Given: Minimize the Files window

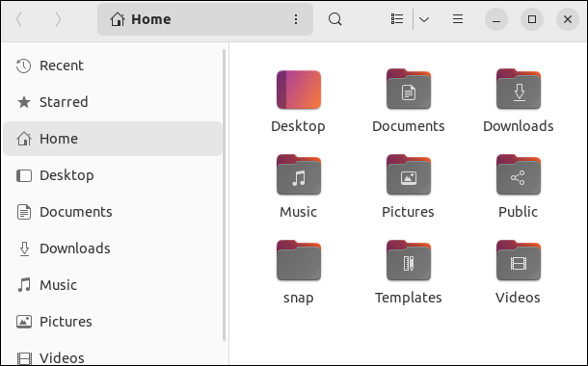Looking at the screenshot, I should coord(496,19).
